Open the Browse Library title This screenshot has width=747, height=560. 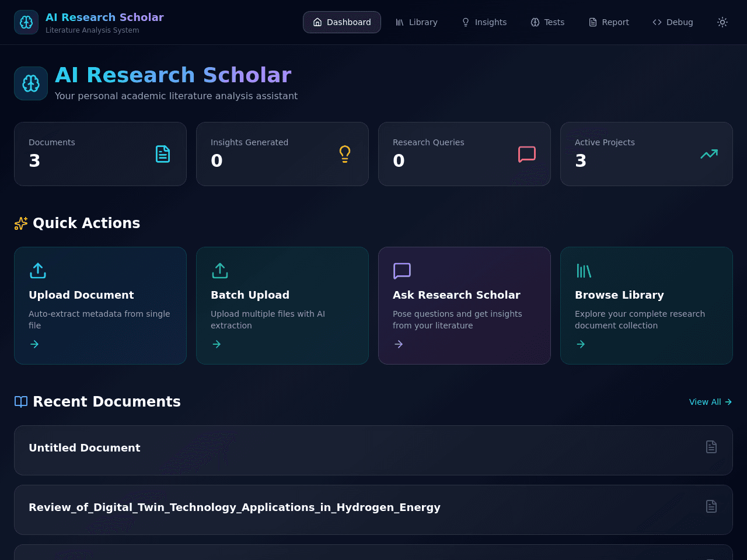pos(619,295)
